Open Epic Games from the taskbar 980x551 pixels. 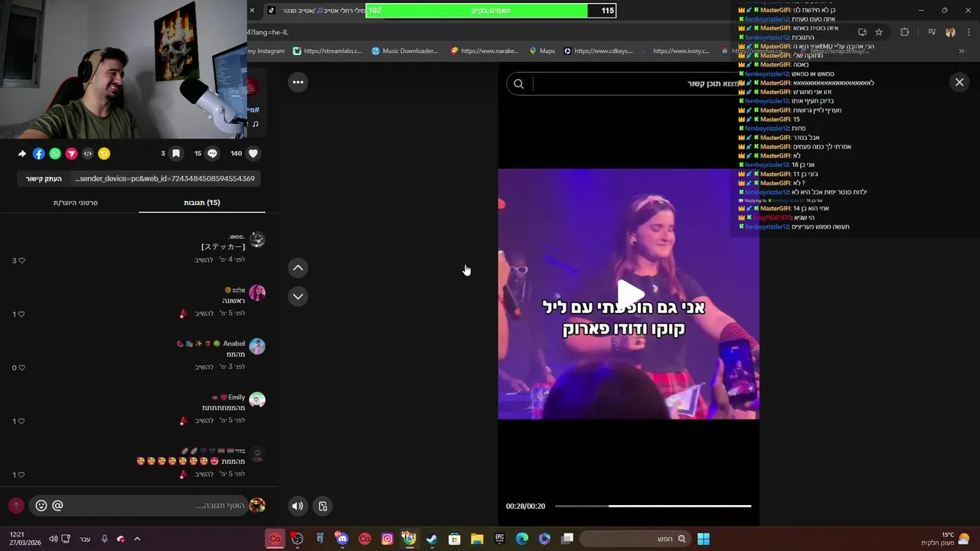tap(499, 539)
